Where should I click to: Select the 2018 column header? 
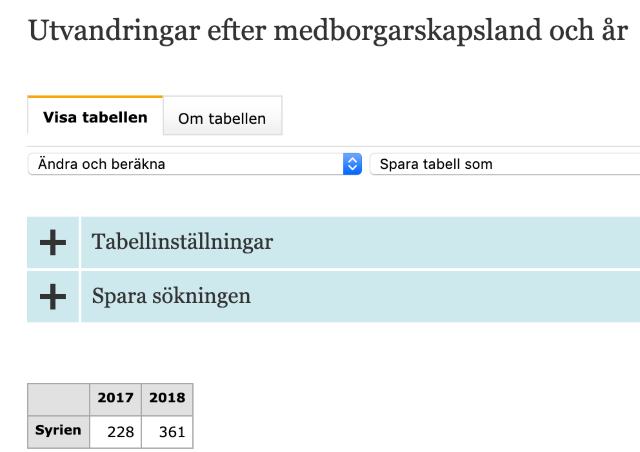(167, 398)
